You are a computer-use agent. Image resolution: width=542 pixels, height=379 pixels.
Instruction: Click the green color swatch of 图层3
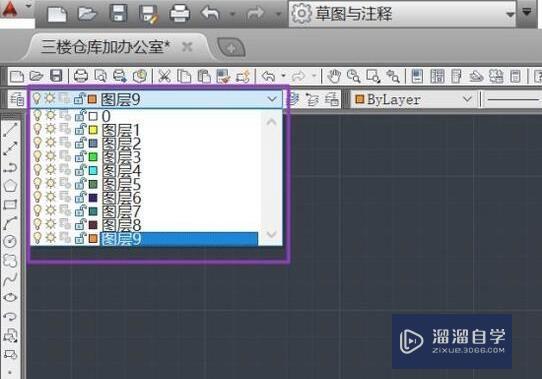click(93, 157)
